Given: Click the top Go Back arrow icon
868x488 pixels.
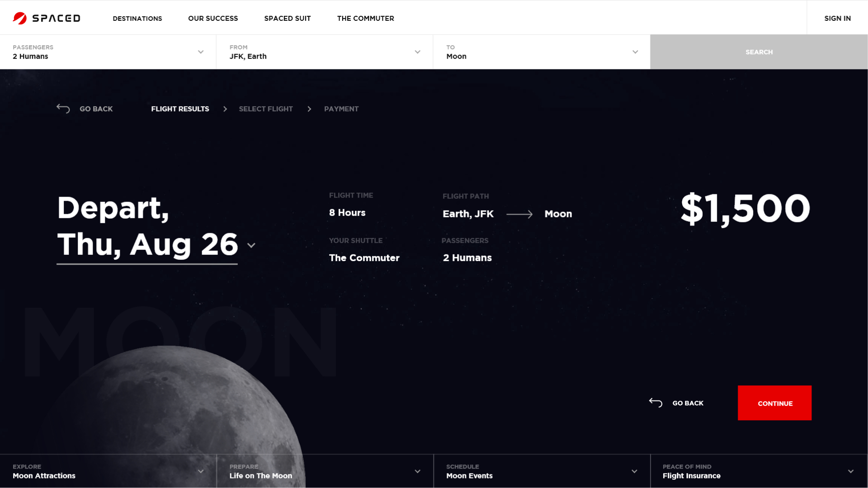Looking at the screenshot, I should [63, 108].
